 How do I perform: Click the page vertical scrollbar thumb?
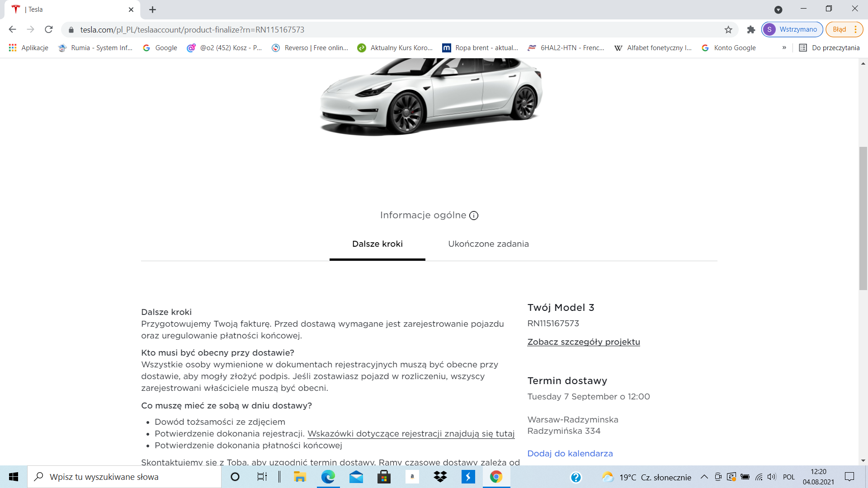point(863,219)
